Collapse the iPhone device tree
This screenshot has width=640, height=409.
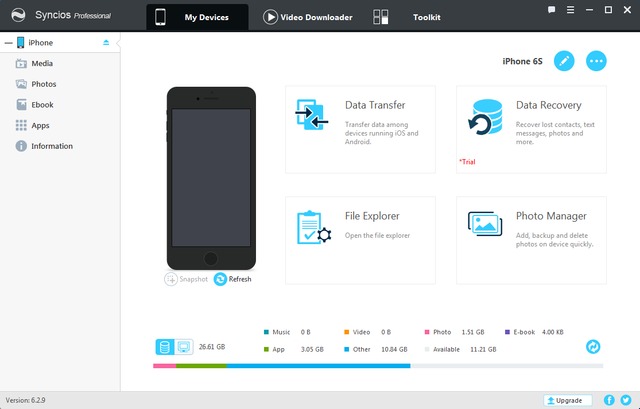point(7,43)
